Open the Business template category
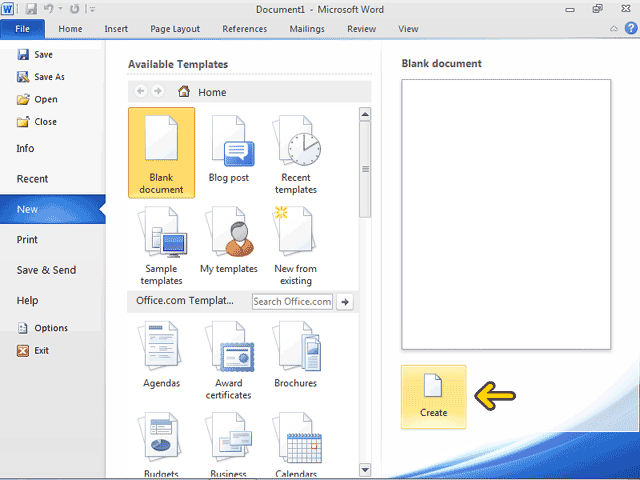This screenshot has width=640, height=480. [x=229, y=445]
